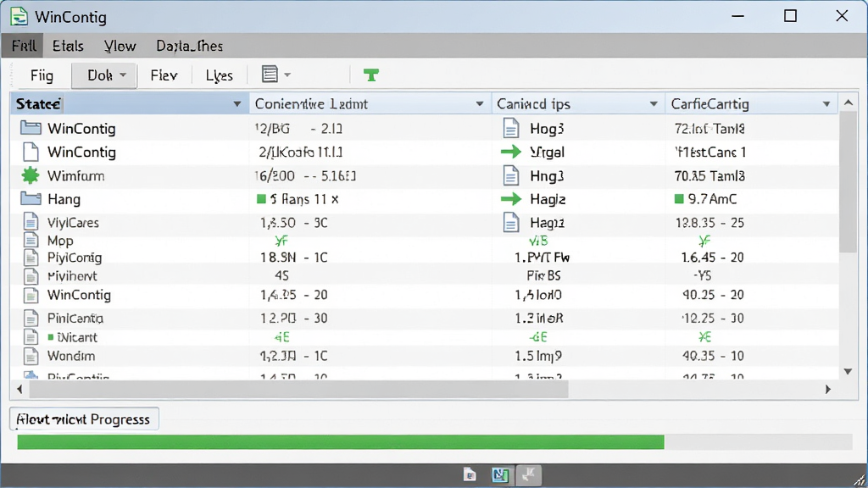868x488 pixels.
Task: Select the Hang row name
Action: pyautogui.click(x=64, y=199)
